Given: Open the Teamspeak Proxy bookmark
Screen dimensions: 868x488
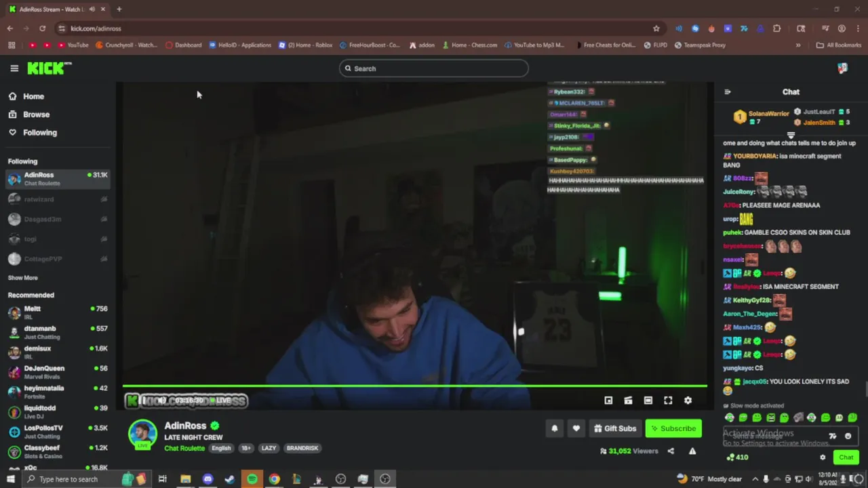Looking at the screenshot, I should pyautogui.click(x=700, y=45).
